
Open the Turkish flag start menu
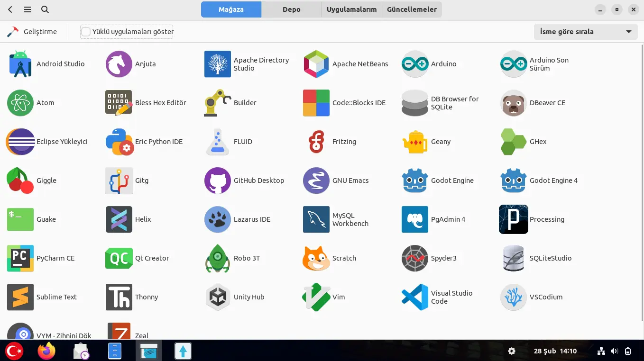[x=14, y=351]
